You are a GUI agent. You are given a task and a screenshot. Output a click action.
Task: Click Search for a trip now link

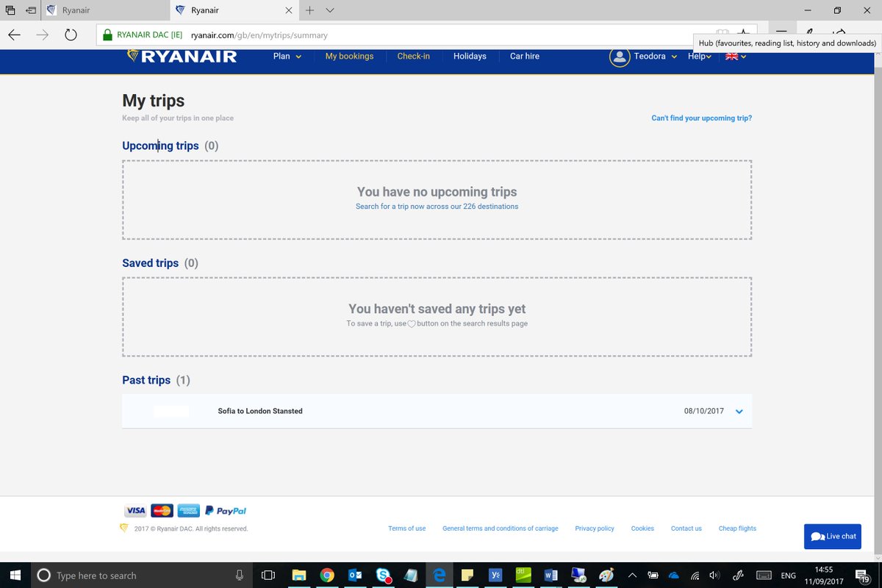click(437, 207)
